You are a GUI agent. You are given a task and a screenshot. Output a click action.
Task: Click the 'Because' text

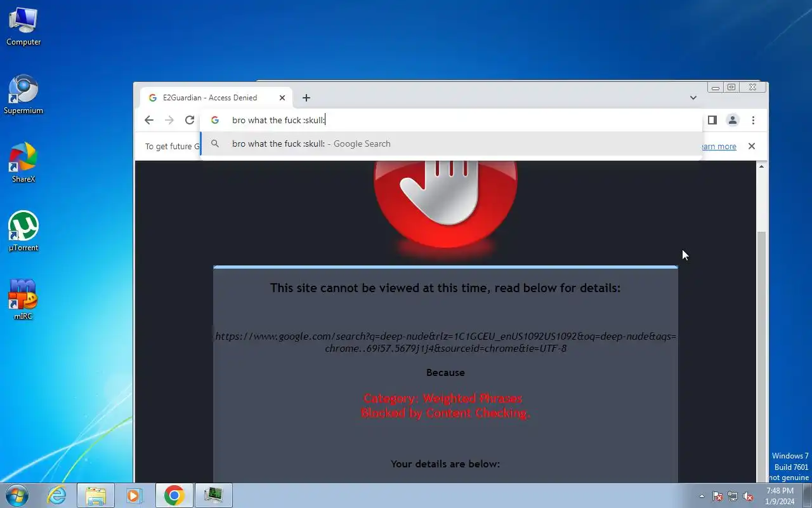445,373
